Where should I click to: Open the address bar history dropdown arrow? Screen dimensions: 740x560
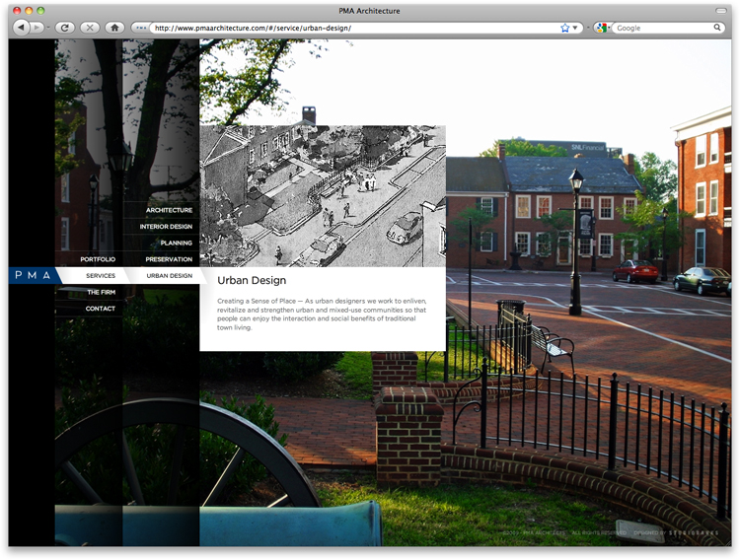(575, 28)
